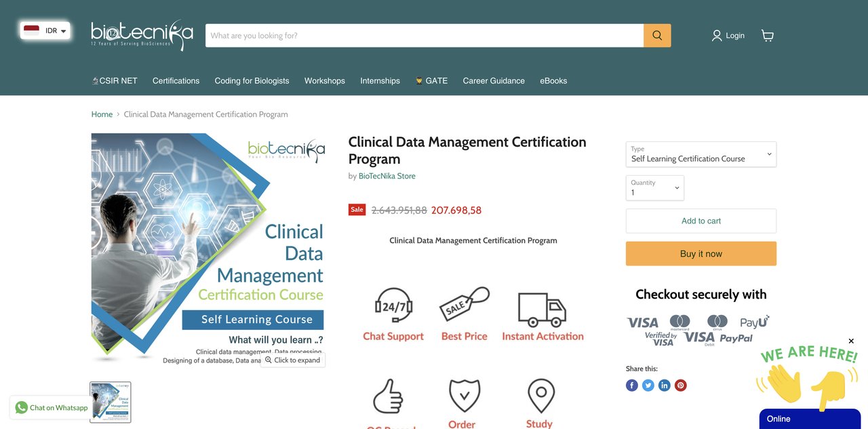Click Add to cart button

pos(701,221)
